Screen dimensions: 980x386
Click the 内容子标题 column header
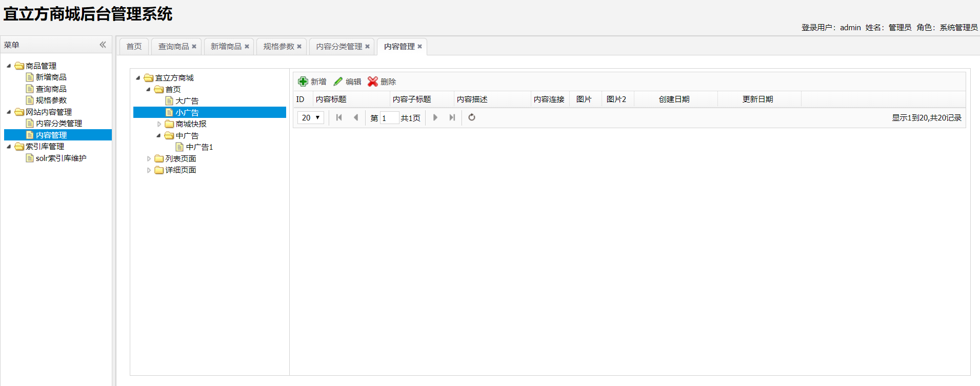422,99
